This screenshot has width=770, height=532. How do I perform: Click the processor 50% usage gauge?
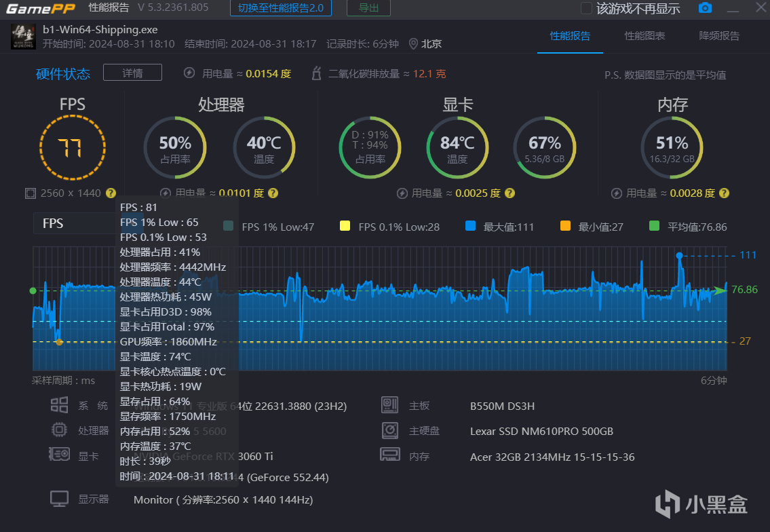pyautogui.click(x=175, y=148)
